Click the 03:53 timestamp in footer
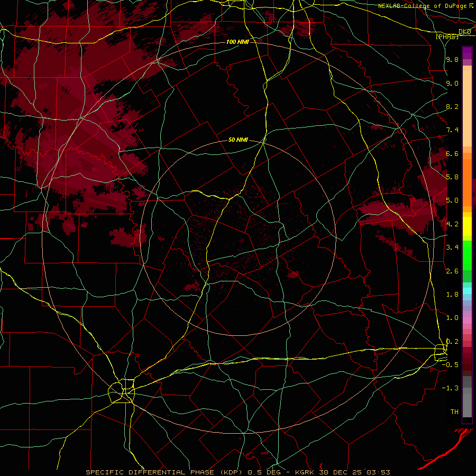Image resolution: width=476 pixels, height=476 pixels. 378,472
